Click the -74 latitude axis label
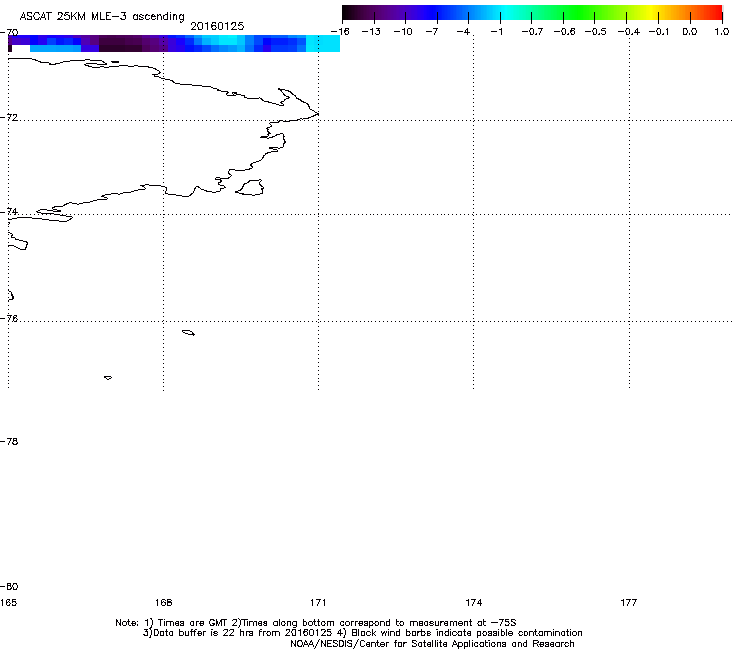 pos(9,211)
